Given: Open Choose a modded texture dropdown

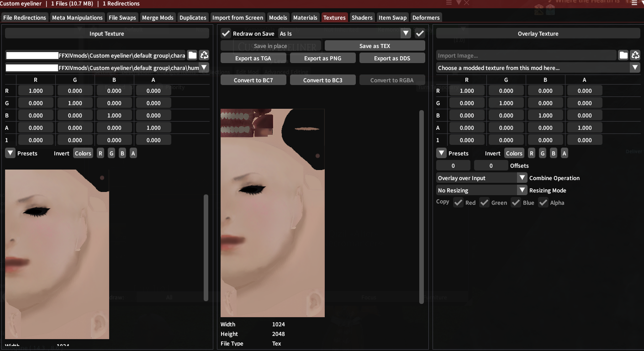Looking at the screenshot, I should click(538, 68).
